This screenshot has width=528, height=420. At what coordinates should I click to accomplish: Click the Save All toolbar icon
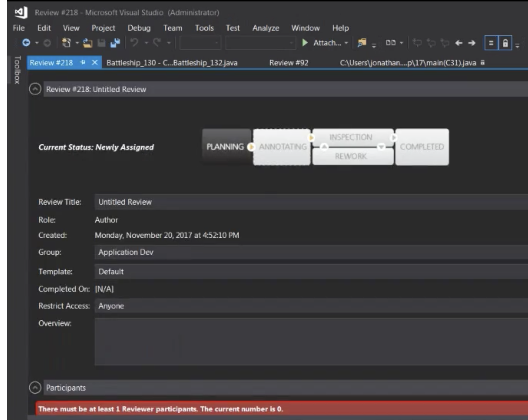115,43
